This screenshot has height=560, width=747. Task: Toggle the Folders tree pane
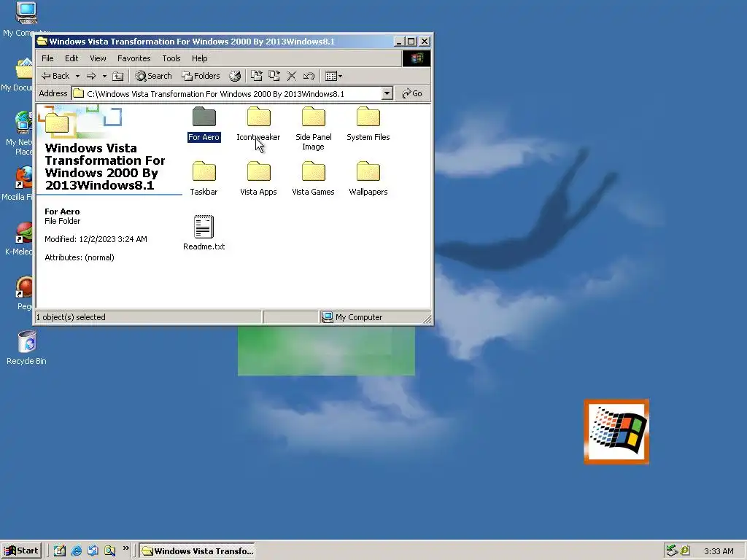[201, 76]
